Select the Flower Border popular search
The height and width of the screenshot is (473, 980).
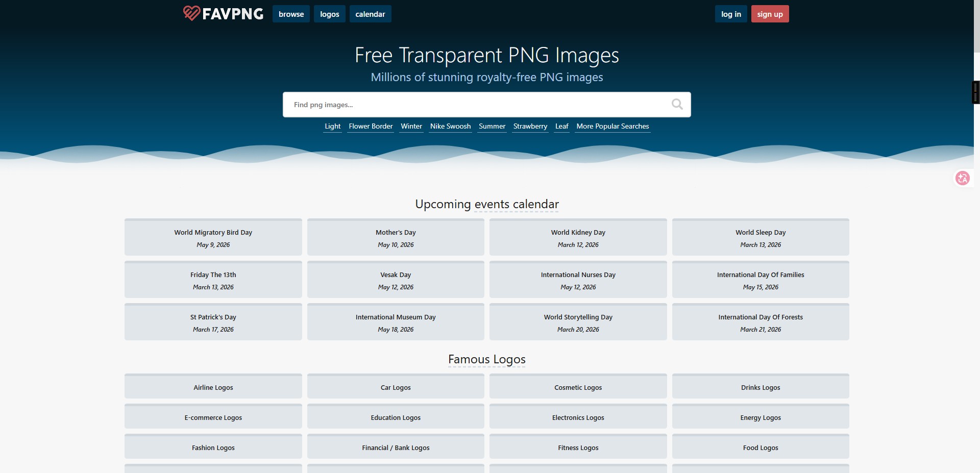tap(371, 126)
